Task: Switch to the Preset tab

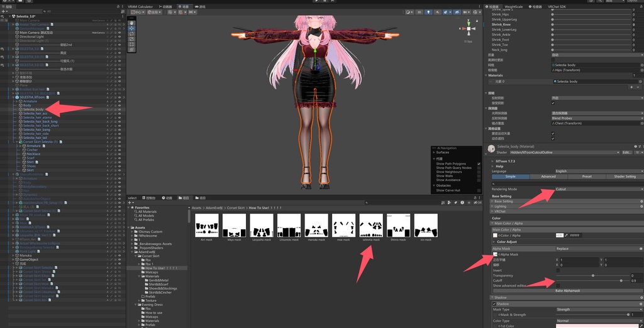Action: point(587,177)
